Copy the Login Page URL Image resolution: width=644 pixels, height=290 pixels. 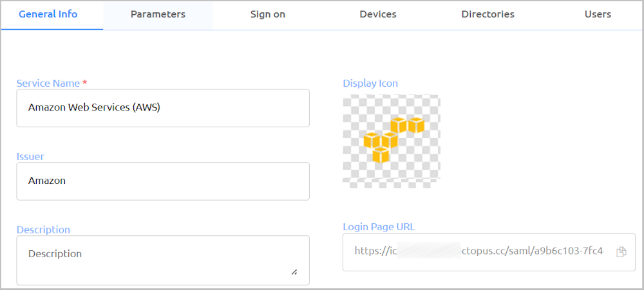(x=621, y=252)
